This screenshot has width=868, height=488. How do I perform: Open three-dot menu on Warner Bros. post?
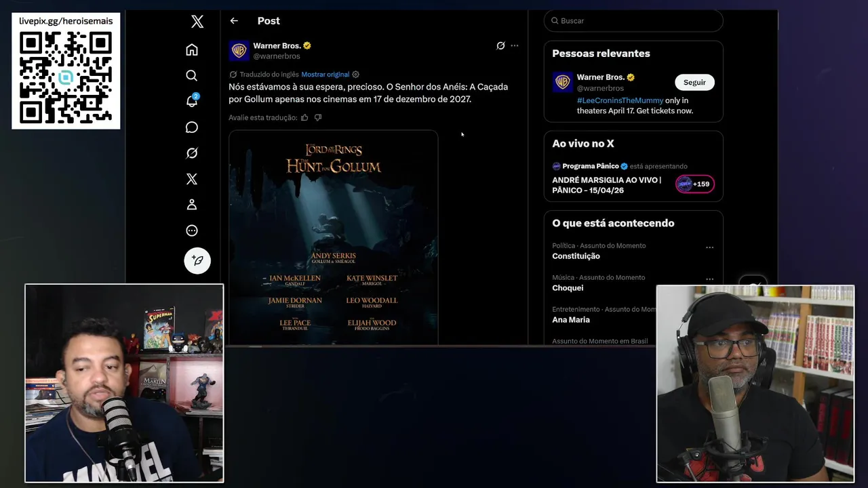(x=515, y=45)
